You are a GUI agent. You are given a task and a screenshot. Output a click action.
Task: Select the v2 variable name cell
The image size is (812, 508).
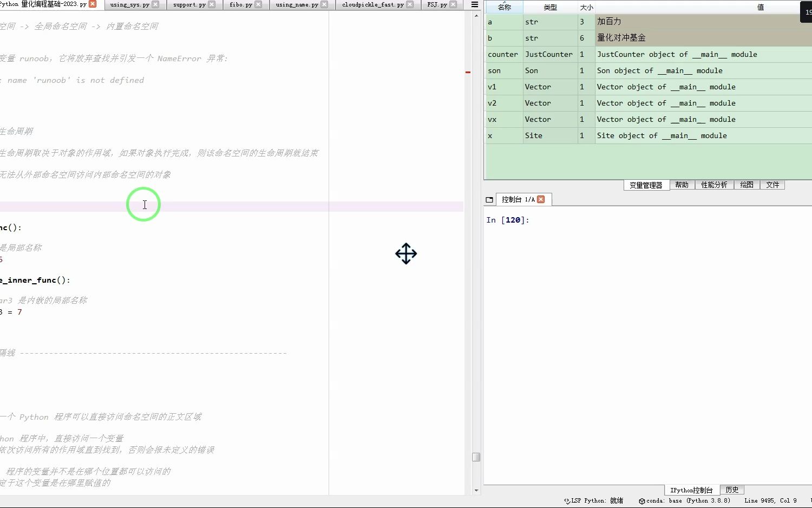(504, 103)
